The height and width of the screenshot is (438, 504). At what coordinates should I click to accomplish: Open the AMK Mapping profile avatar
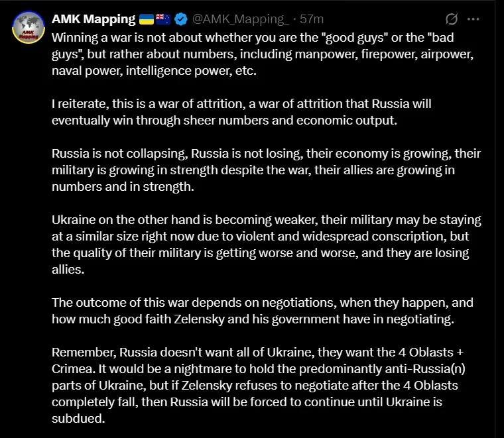pos(29,27)
